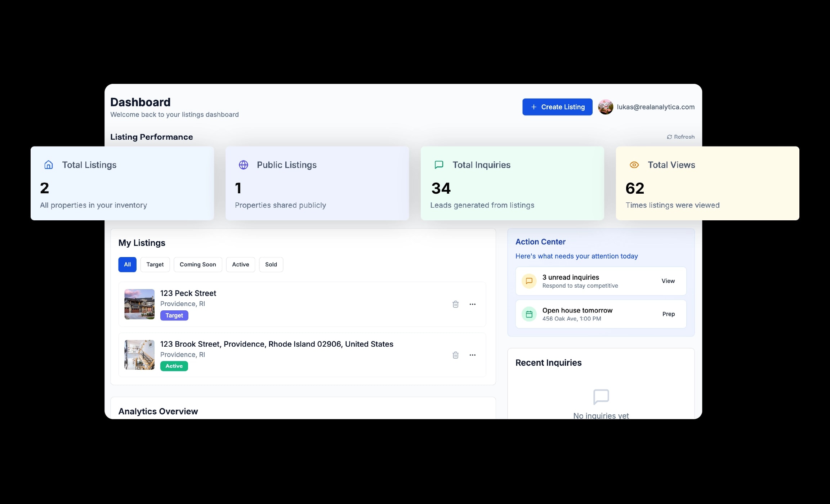
Task: Open the lukas@realanalytica.com profile avatar
Action: tap(606, 107)
